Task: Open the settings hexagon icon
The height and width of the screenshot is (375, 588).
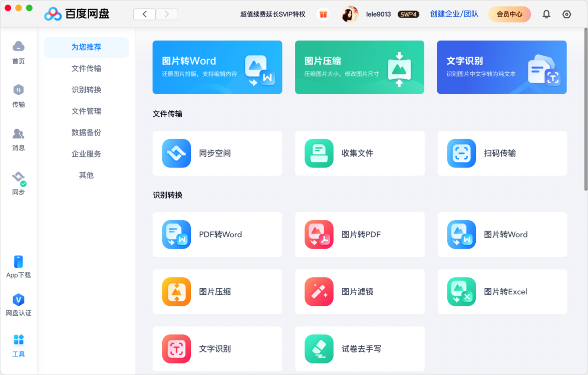Action: [x=566, y=14]
